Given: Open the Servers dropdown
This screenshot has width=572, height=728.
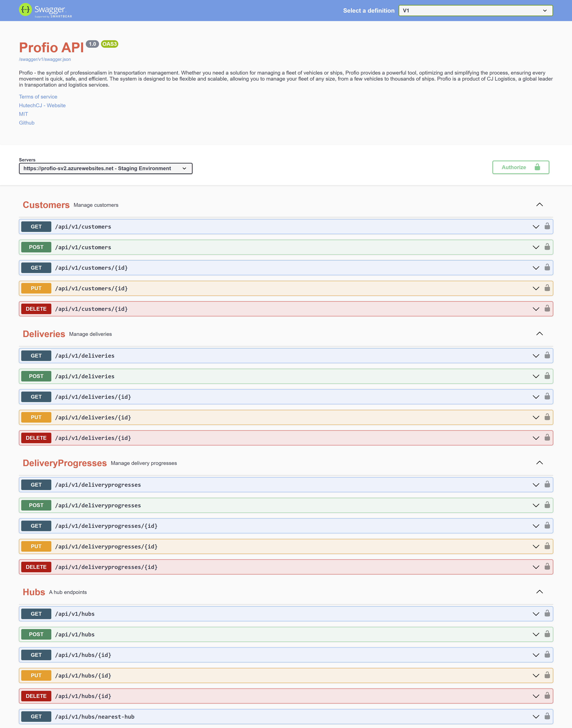Looking at the screenshot, I should pyautogui.click(x=105, y=168).
